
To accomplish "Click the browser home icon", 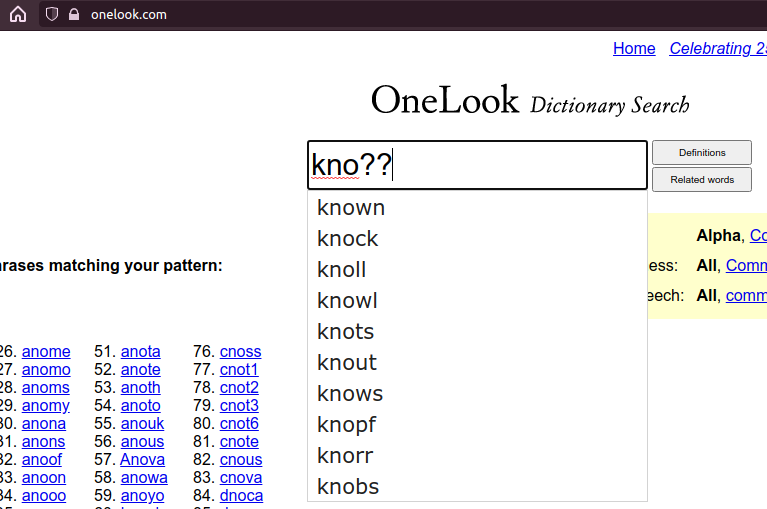I will click(18, 14).
